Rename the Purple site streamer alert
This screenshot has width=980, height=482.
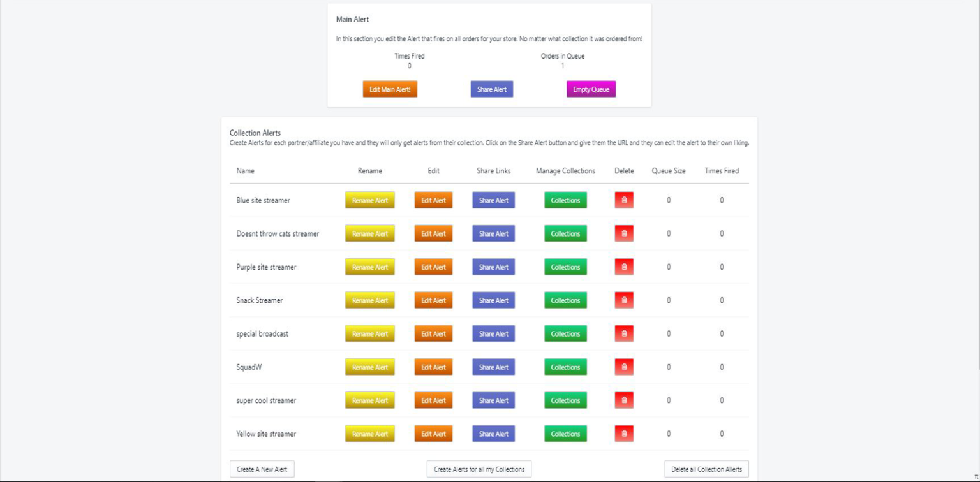(370, 267)
